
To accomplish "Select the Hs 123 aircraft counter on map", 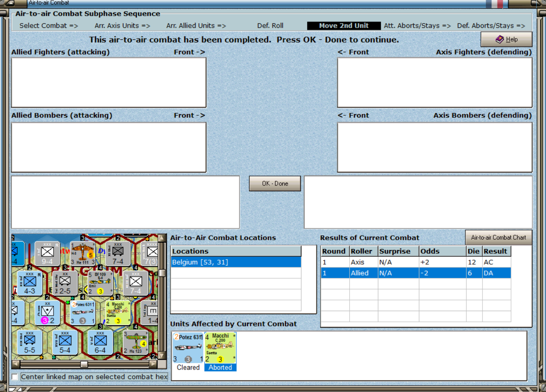I will [x=135, y=342].
